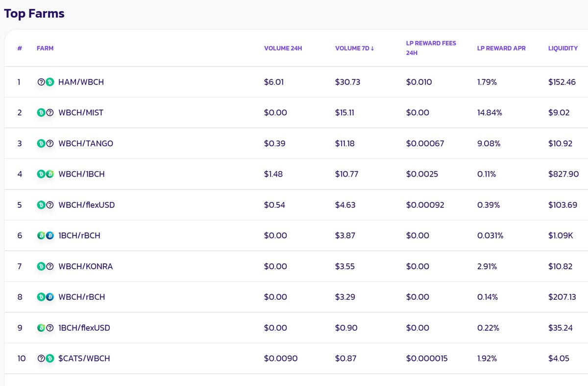
Task: Sort farms by Volume 7D column
Action: pos(355,49)
